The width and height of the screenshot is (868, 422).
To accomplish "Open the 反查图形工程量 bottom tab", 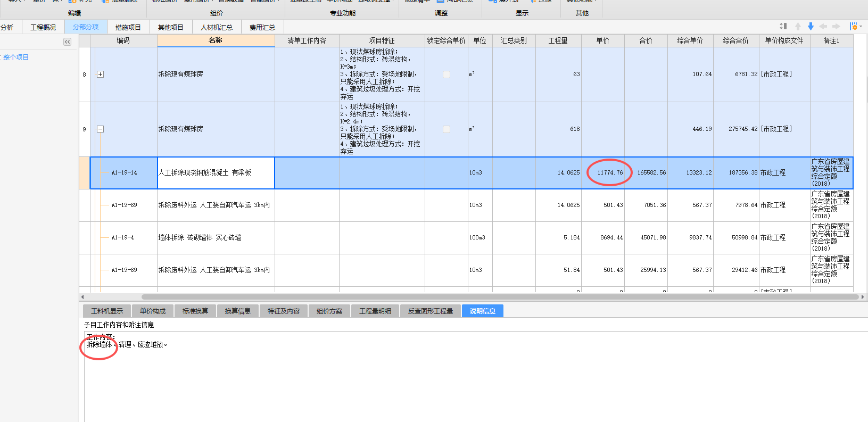I will click(x=431, y=311).
